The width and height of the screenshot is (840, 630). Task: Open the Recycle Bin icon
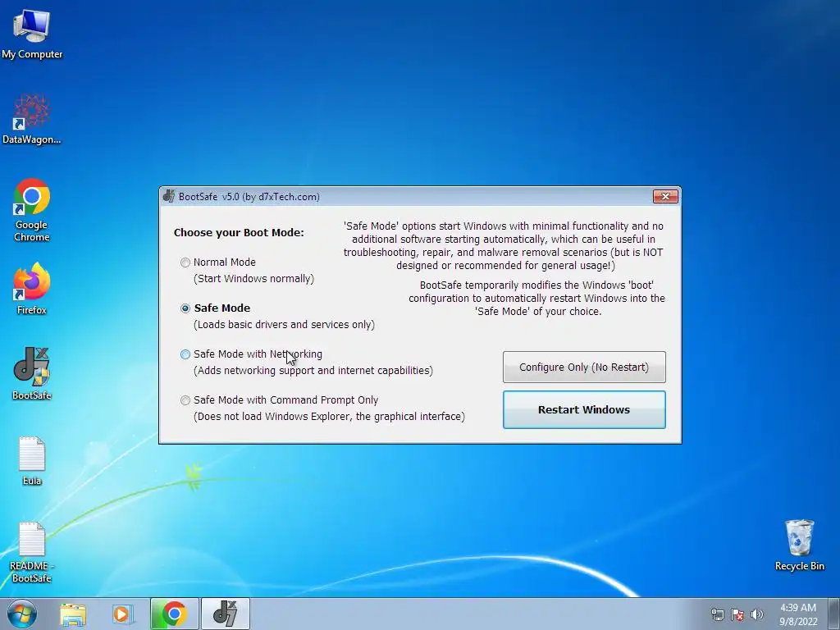pyautogui.click(x=799, y=545)
